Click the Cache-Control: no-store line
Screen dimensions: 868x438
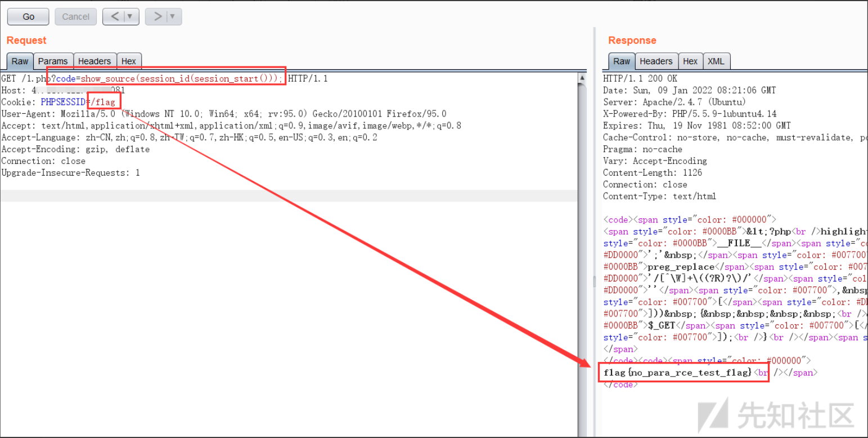pos(735,137)
